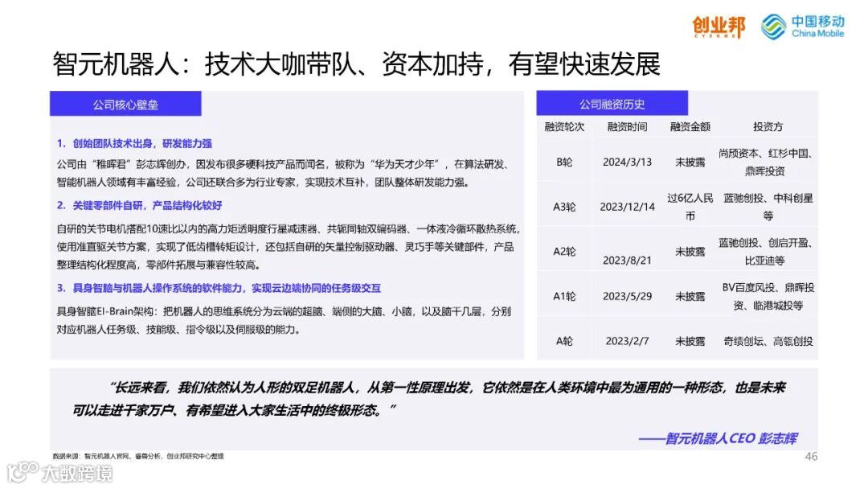Click date 2023/8/21
868x489 pixels.
[627, 261]
